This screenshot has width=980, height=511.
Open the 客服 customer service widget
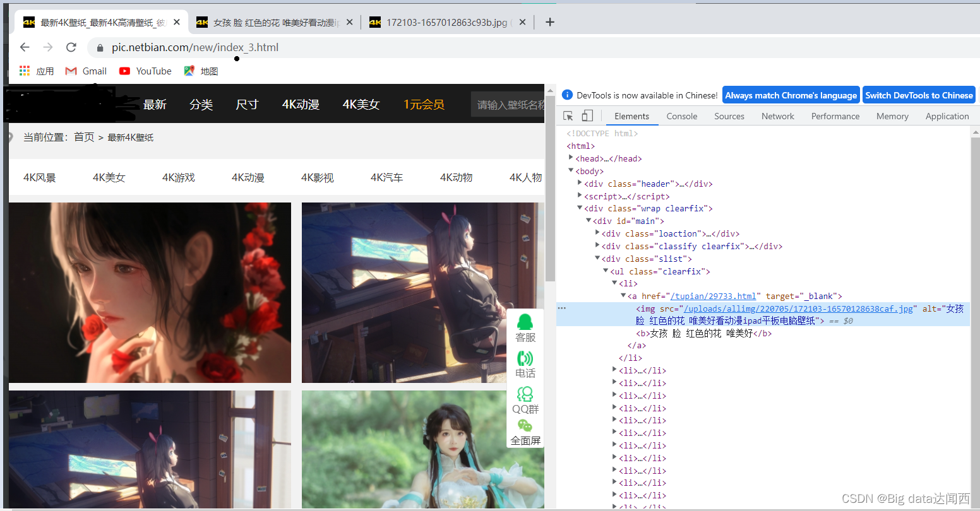pos(525,329)
